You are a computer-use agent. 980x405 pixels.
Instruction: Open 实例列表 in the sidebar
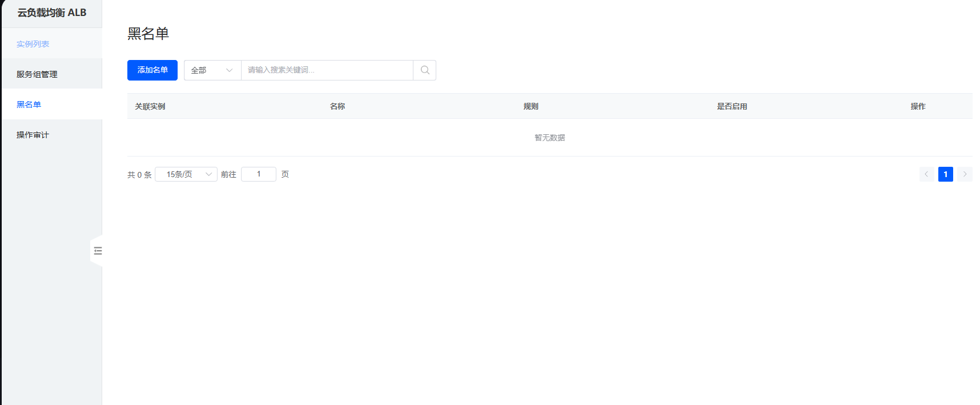click(x=33, y=44)
